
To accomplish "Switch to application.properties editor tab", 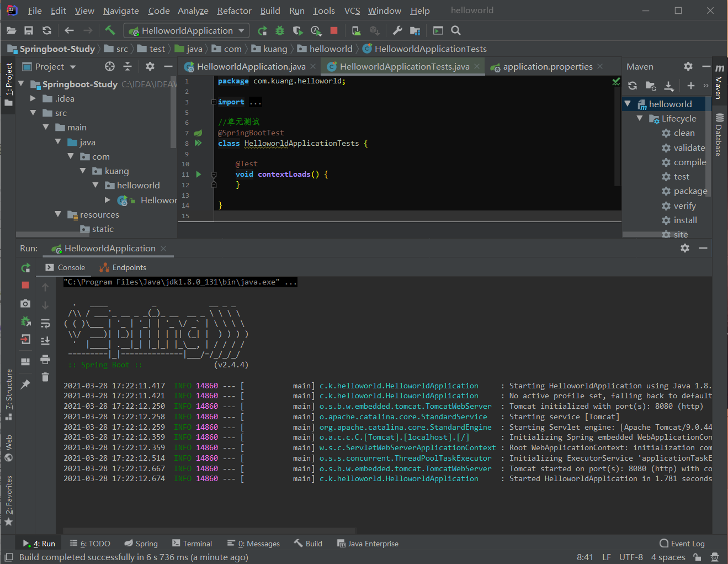I will tap(548, 66).
